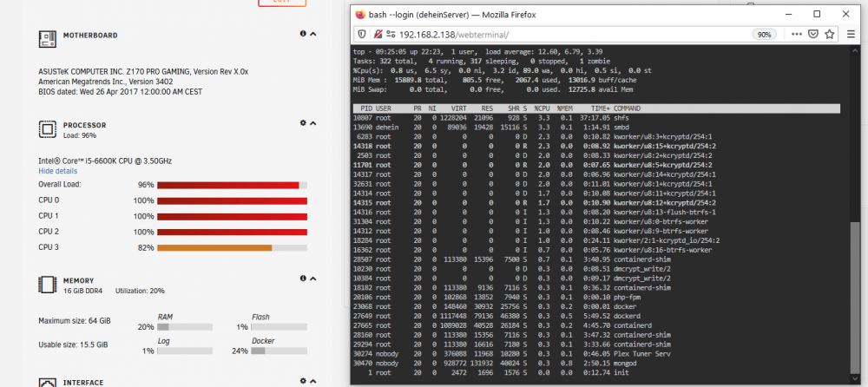
Task: Click the tracking protection shield icon
Action: [362, 35]
